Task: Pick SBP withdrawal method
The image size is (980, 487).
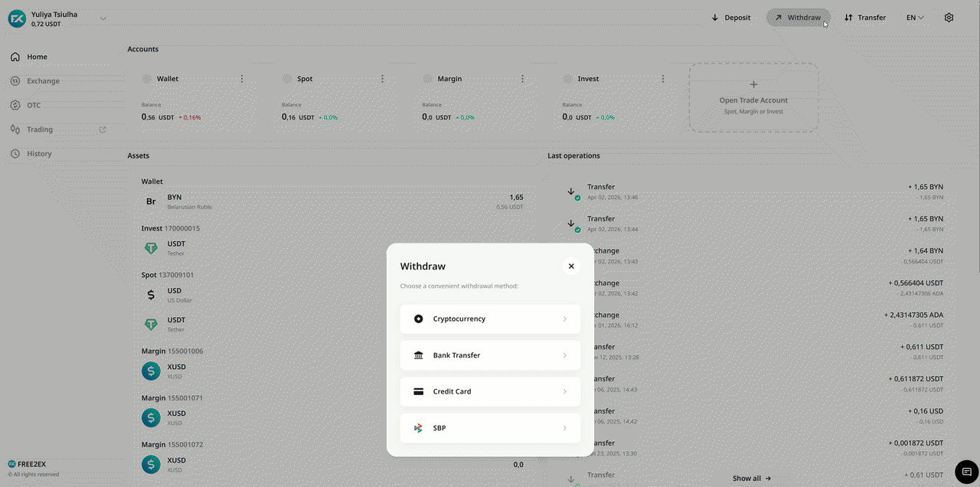Action: pyautogui.click(x=490, y=428)
